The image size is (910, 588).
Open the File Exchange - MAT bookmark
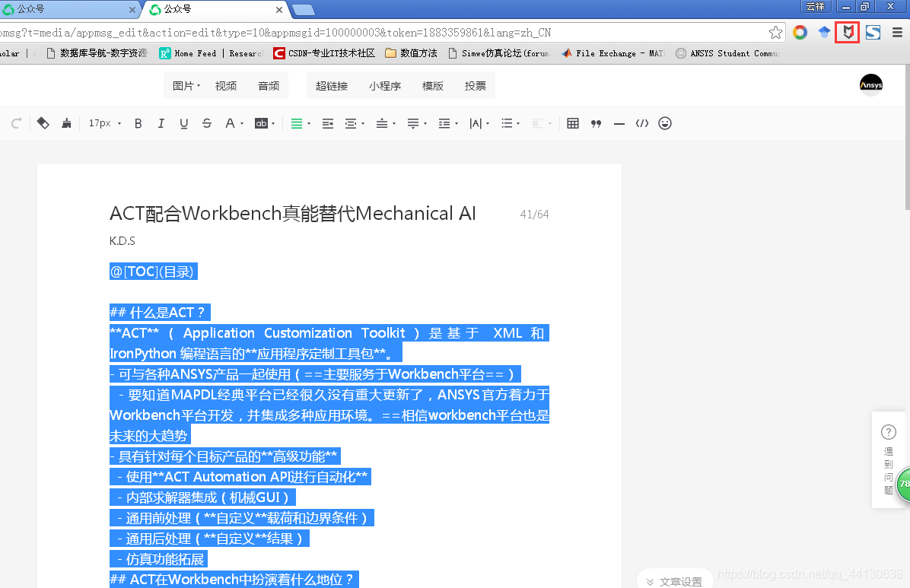point(612,53)
